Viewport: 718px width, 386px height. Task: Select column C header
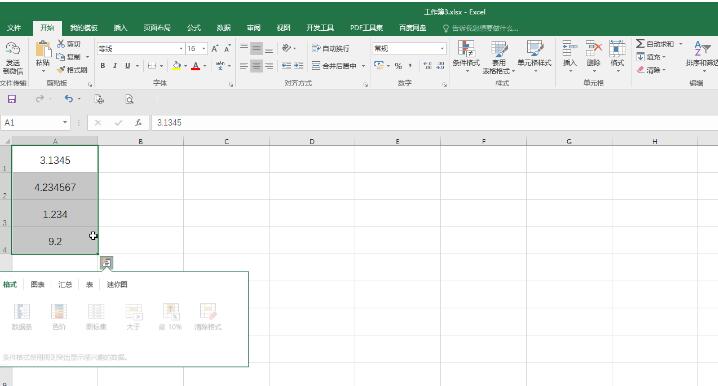[227, 141]
